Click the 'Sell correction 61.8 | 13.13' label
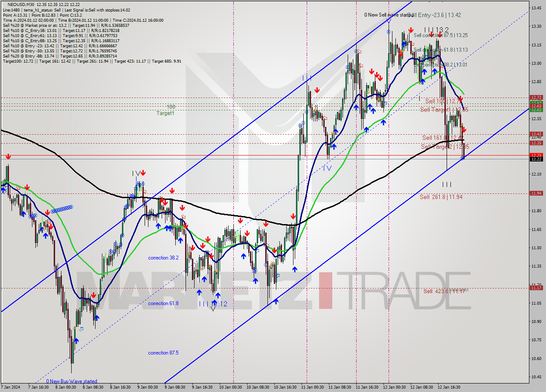 pyautogui.click(x=441, y=50)
